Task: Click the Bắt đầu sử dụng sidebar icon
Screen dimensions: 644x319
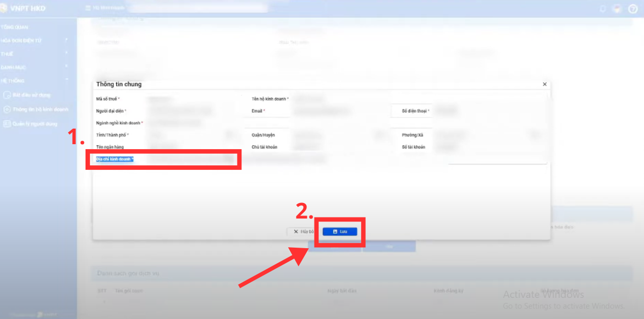Action: coord(7,95)
